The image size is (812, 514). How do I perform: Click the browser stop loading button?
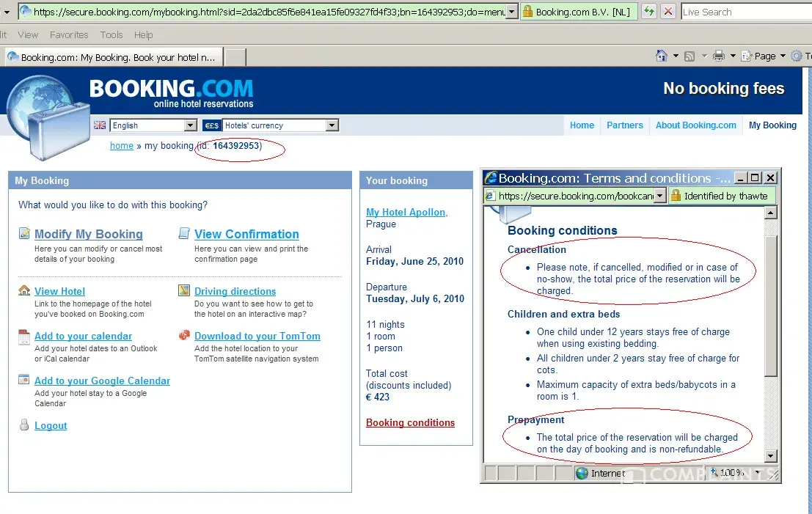(x=668, y=12)
